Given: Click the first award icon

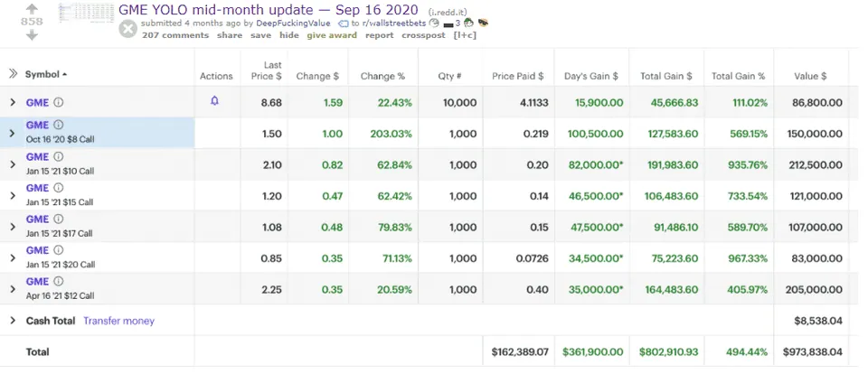Looking at the screenshot, I should (434, 23).
